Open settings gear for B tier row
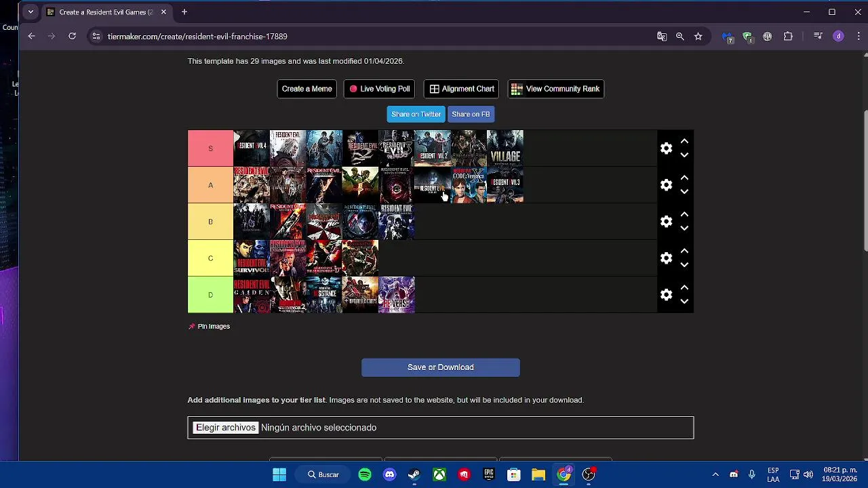 [x=666, y=222]
